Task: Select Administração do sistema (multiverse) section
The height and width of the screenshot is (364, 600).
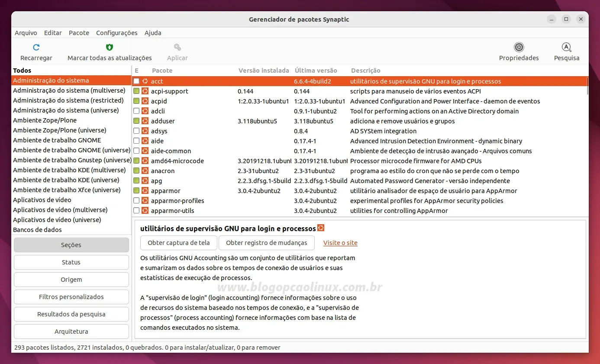Action: click(x=71, y=90)
